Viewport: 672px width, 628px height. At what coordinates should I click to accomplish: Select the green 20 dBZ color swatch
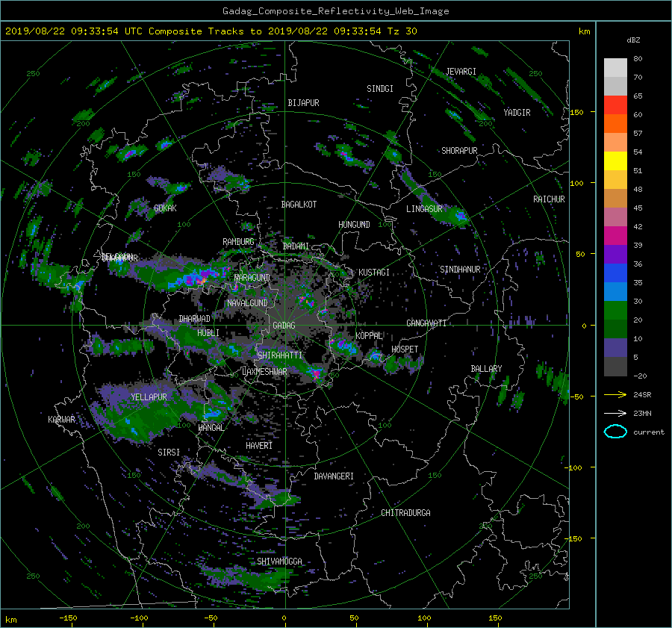[615, 311]
